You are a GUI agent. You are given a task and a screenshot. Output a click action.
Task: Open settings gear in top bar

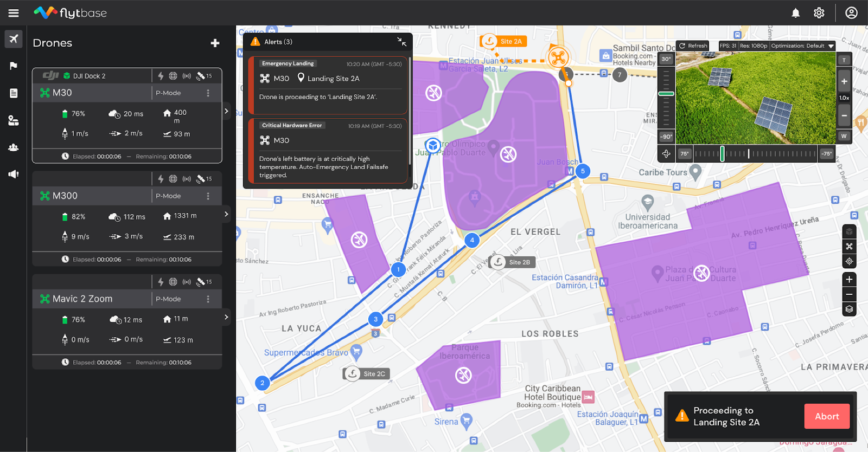tap(819, 13)
